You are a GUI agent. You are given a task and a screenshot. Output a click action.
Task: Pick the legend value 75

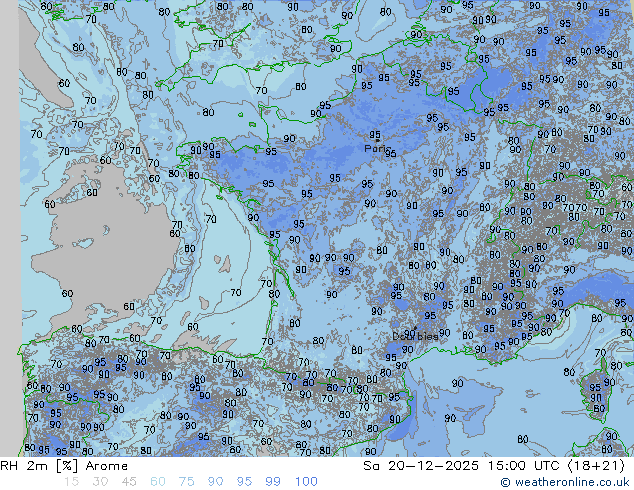coord(186,482)
